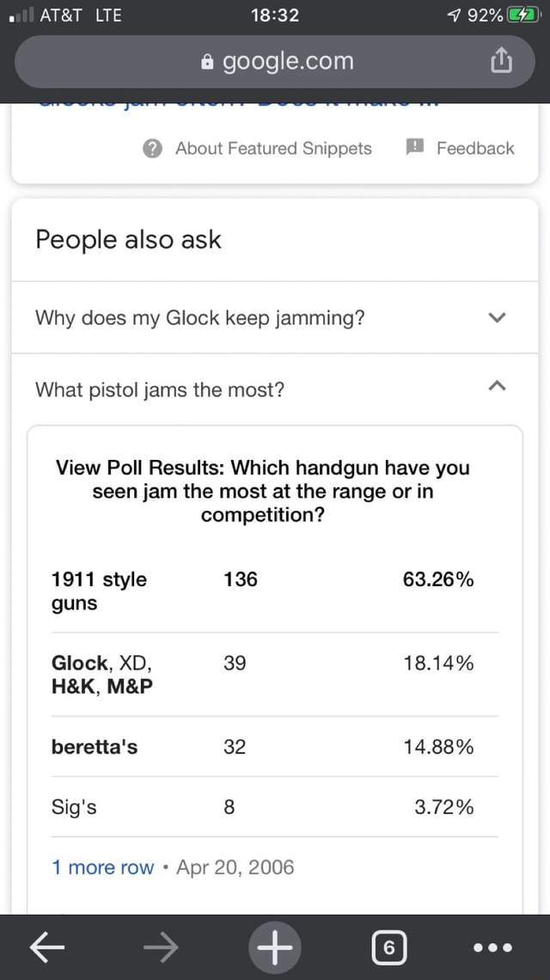Tap the About Featured Snippets text

point(273,148)
